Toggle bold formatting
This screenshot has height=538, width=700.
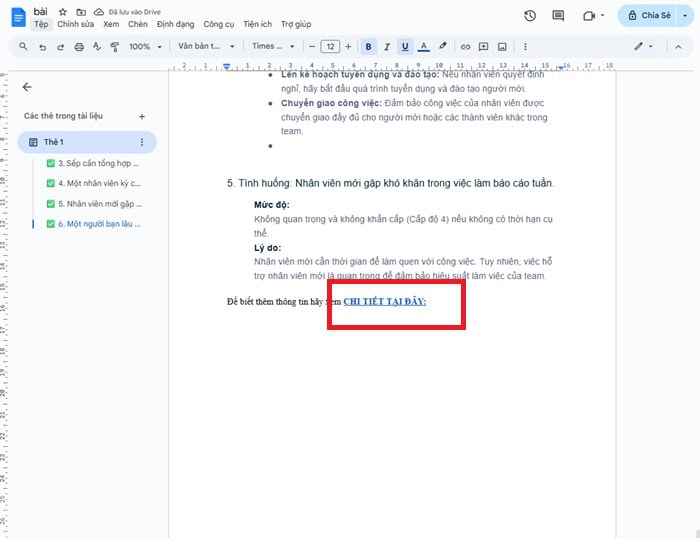(x=368, y=46)
